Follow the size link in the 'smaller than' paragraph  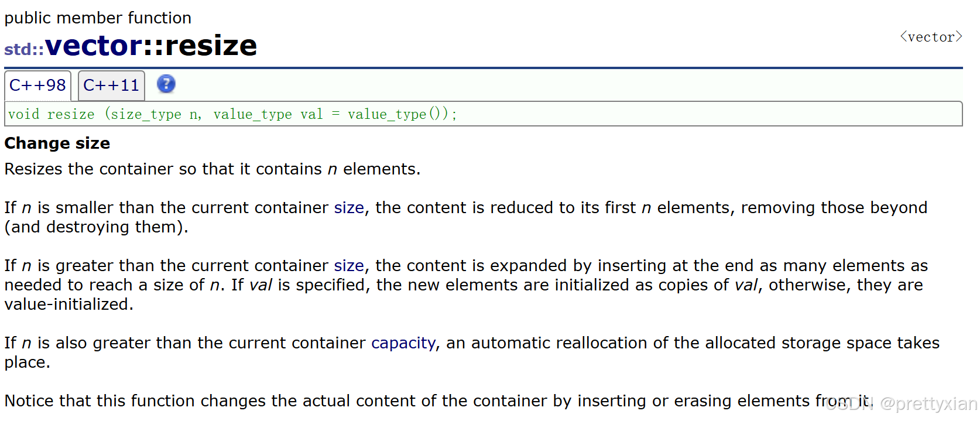pos(349,208)
